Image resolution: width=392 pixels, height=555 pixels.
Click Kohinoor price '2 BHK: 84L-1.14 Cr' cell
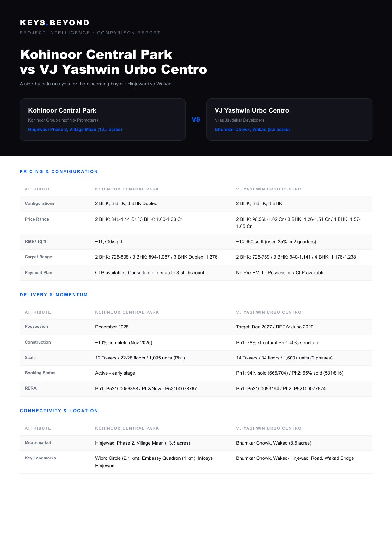click(139, 219)
